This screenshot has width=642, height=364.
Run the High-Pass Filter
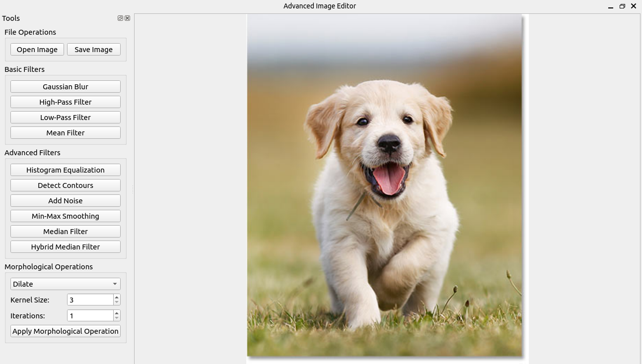point(66,102)
